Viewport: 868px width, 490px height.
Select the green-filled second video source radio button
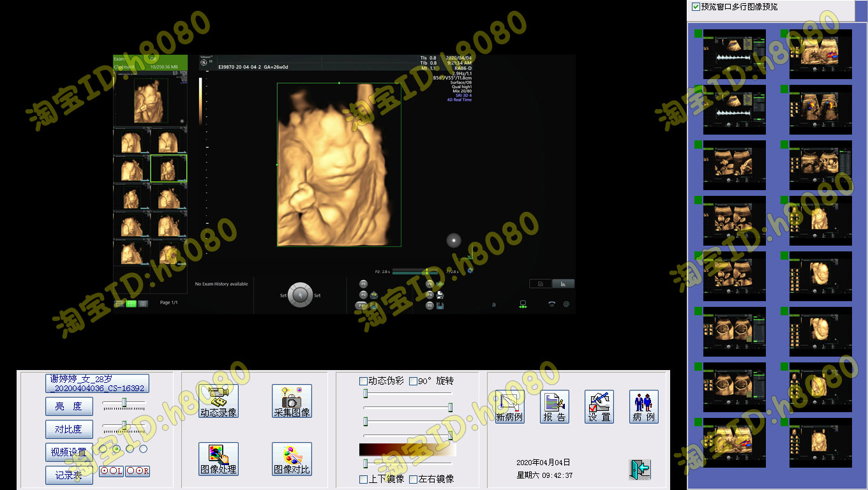pyautogui.click(x=117, y=449)
